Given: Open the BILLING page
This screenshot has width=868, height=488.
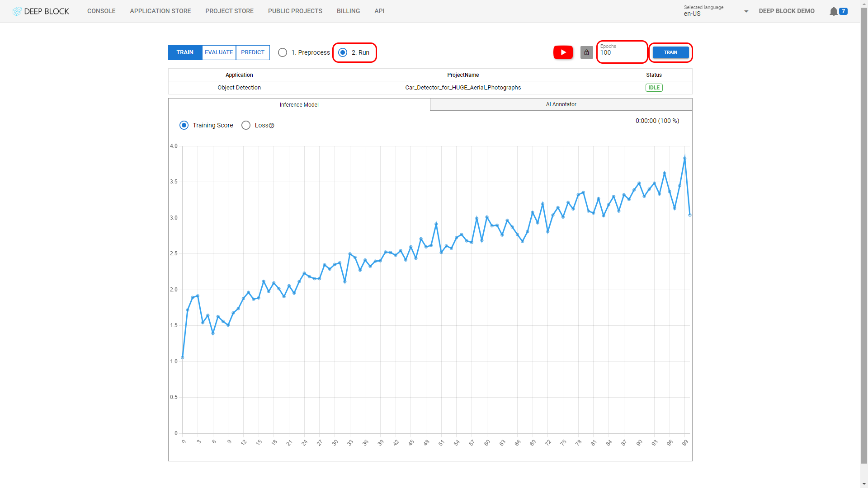Looking at the screenshot, I should point(348,11).
